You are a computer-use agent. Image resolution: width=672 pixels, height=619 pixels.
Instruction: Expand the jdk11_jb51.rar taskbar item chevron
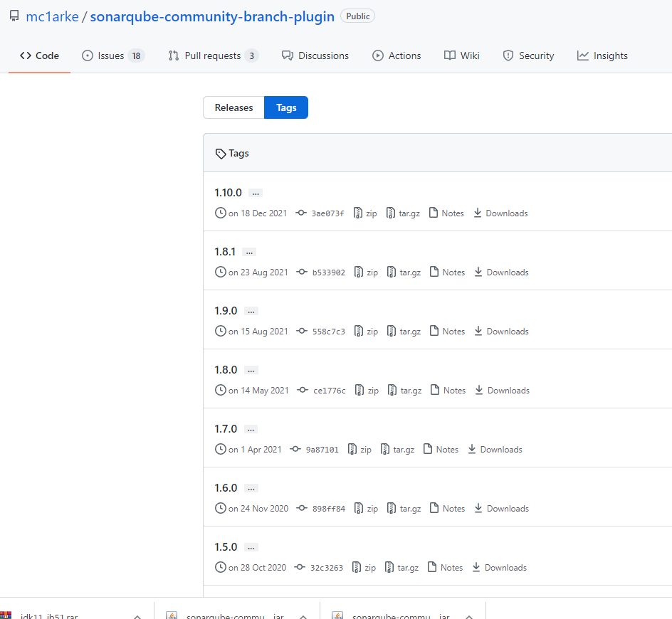(x=137, y=615)
